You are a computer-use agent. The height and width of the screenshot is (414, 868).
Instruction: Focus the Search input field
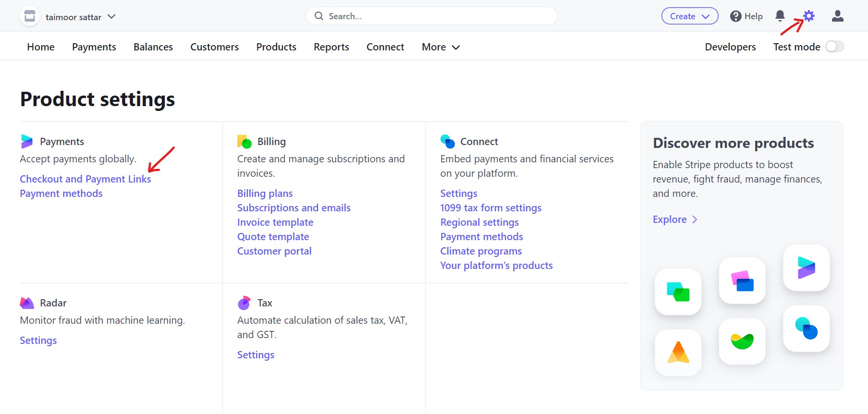pyautogui.click(x=431, y=16)
